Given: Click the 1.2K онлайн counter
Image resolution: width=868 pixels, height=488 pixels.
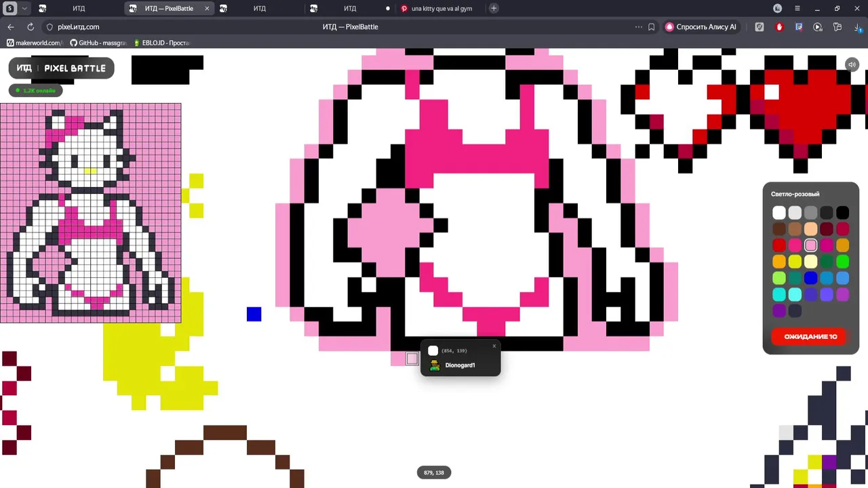Looking at the screenshot, I should click(x=35, y=90).
